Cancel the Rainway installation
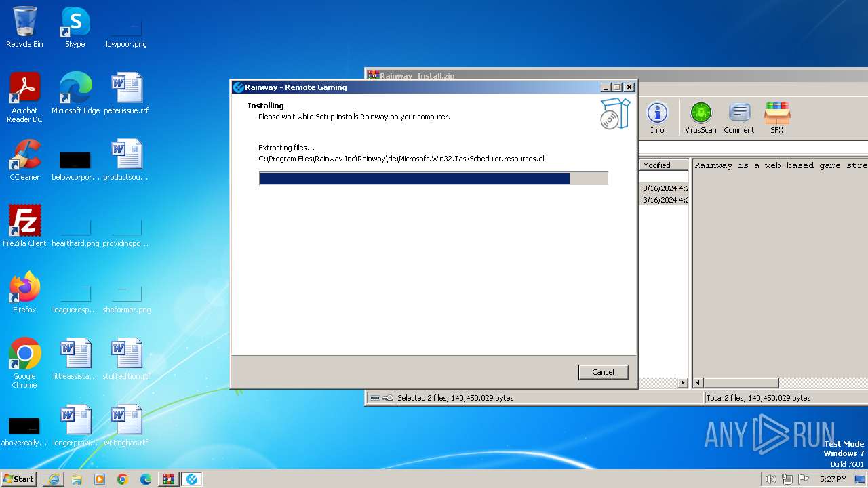 point(603,372)
